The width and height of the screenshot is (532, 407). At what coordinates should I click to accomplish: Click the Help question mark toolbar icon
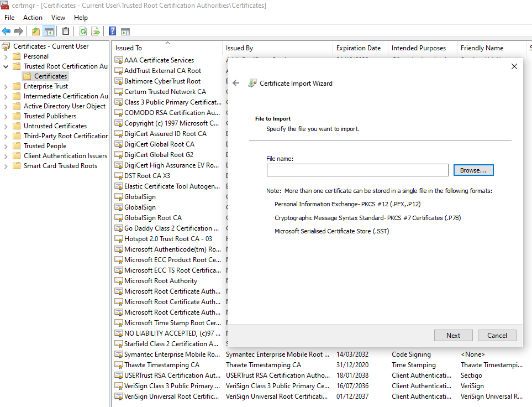113,32
